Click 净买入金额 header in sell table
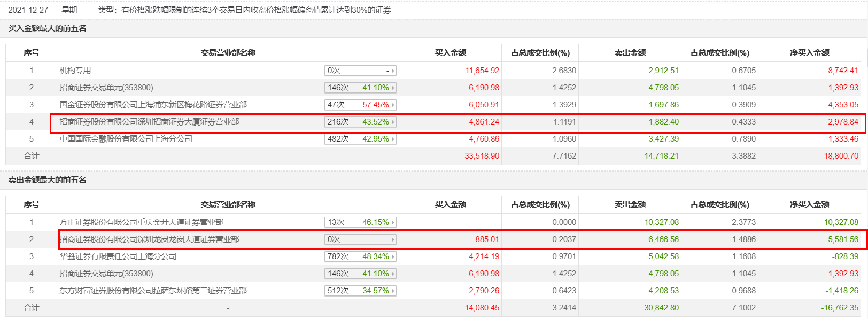This screenshot has height=319, width=868. (810, 205)
